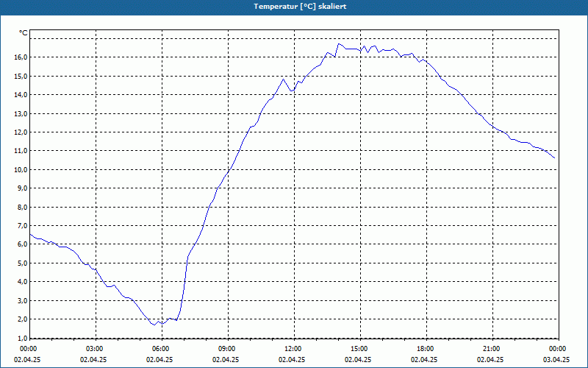This screenshot has height=368, width=588.
Task: Click the 4,0 y-axis label
Action: click(22, 282)
